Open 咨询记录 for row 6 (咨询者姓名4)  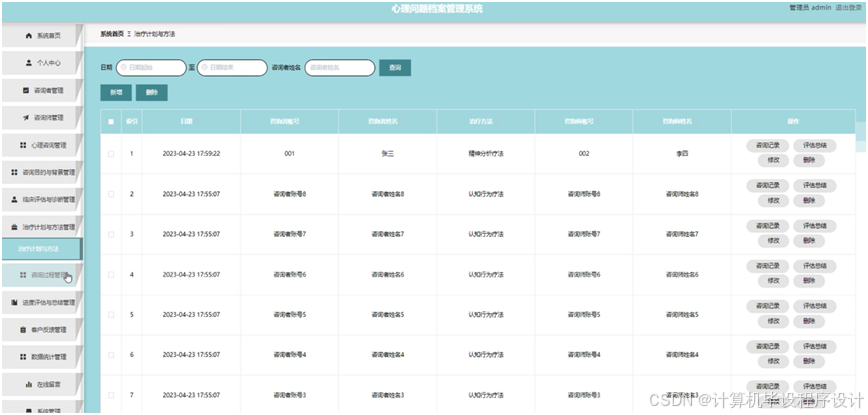coord(767,346)
